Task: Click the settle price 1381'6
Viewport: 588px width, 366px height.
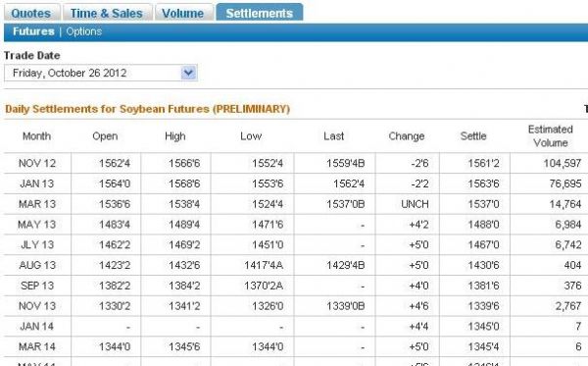Action: coord(484,286)
